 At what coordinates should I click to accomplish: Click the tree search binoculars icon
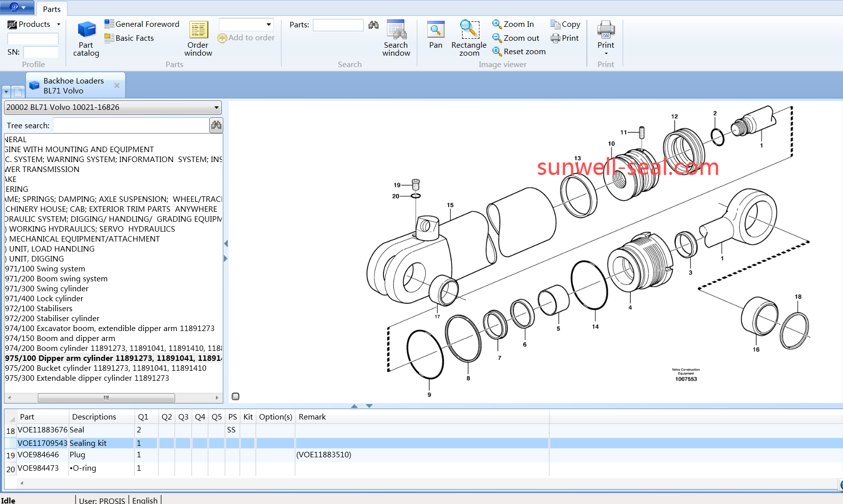tap(216, 125)
